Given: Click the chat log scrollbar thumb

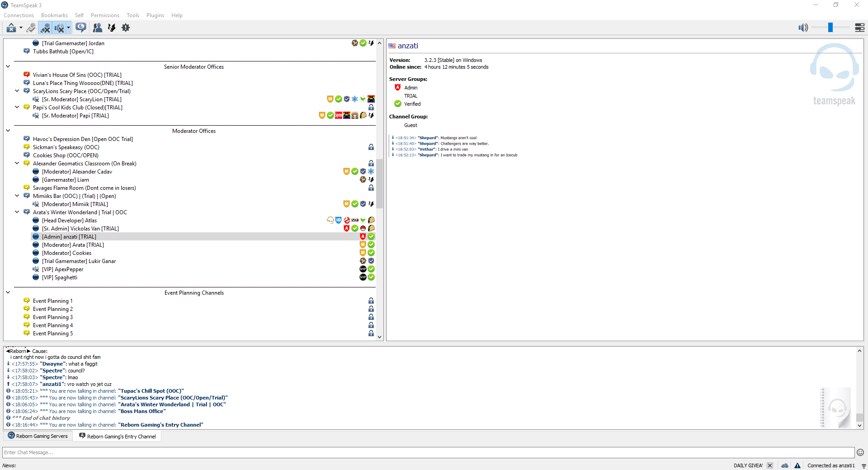Looking at the screenshot, I should (859, 417).
